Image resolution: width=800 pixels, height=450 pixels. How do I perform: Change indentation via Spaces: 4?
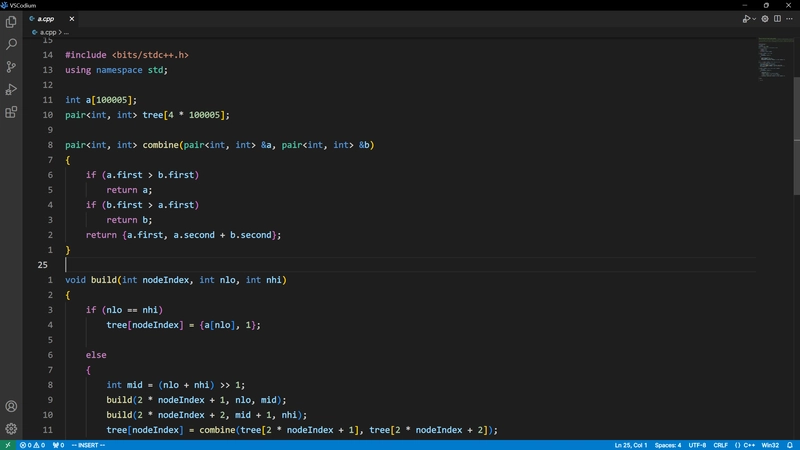(x=668, y=445)
